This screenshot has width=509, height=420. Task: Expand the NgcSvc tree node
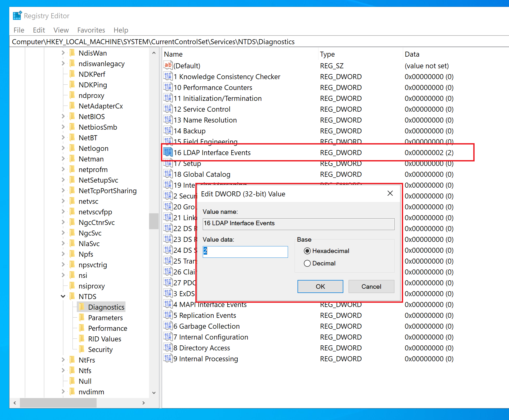point(63,233)
